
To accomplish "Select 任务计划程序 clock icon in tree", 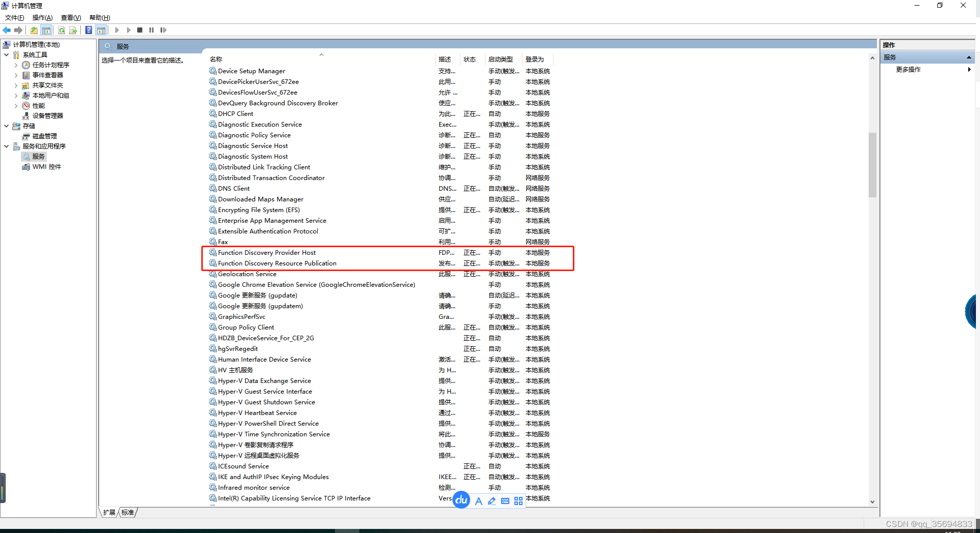I will (26, 65).
